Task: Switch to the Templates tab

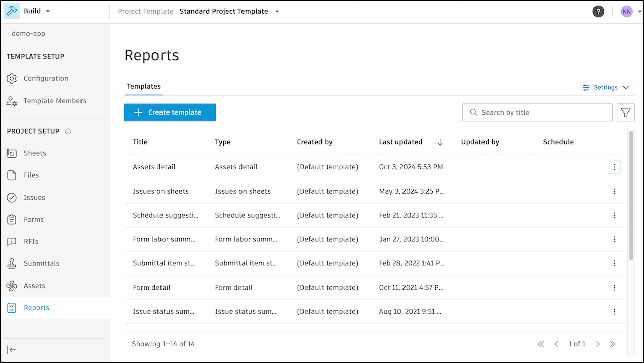Action: pos(144,86)
